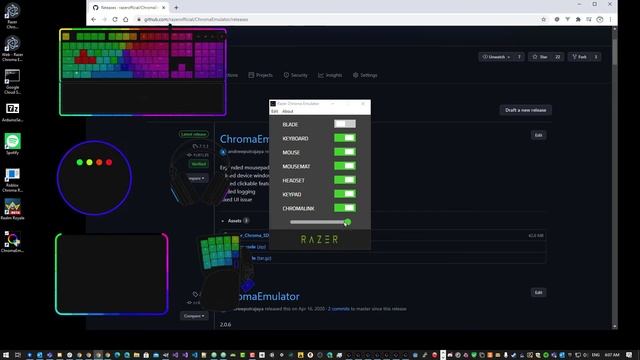Toggle the BLADE device switch
640x360 pixels.
[x=345, y=124]
